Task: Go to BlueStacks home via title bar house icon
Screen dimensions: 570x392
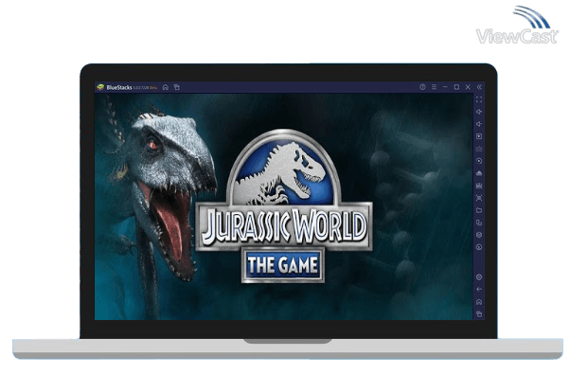Action: (x=166, y=87)
